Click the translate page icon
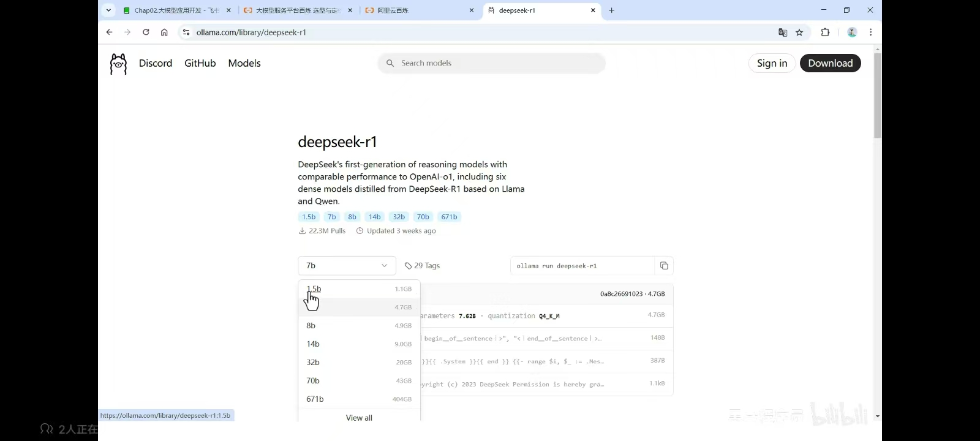The width and height of the screenshot is (980, 441). click(x=783, y=32)
